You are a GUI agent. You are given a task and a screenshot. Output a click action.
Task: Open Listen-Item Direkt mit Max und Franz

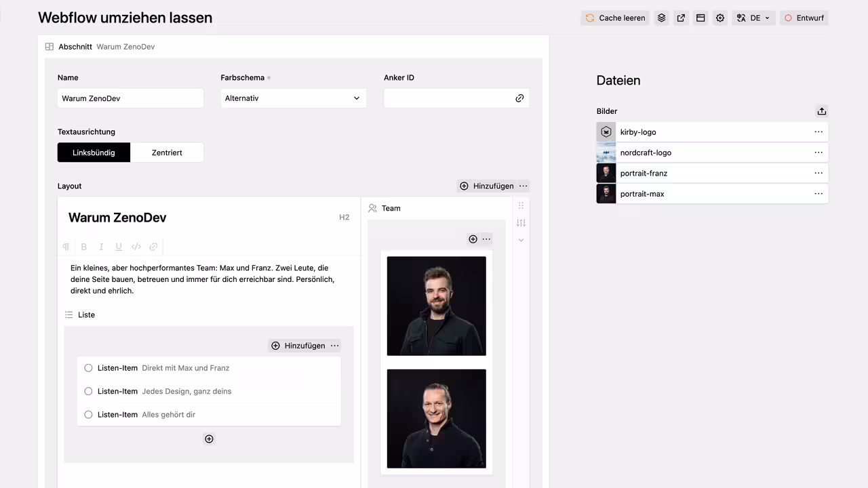pos(209,368)
